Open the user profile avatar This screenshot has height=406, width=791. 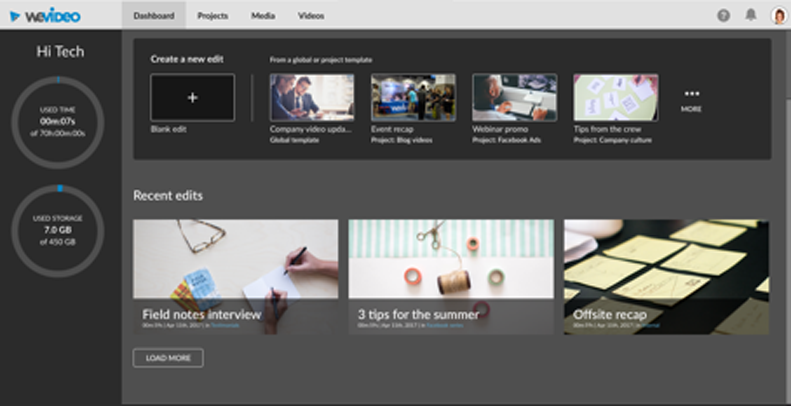point(778,15)
